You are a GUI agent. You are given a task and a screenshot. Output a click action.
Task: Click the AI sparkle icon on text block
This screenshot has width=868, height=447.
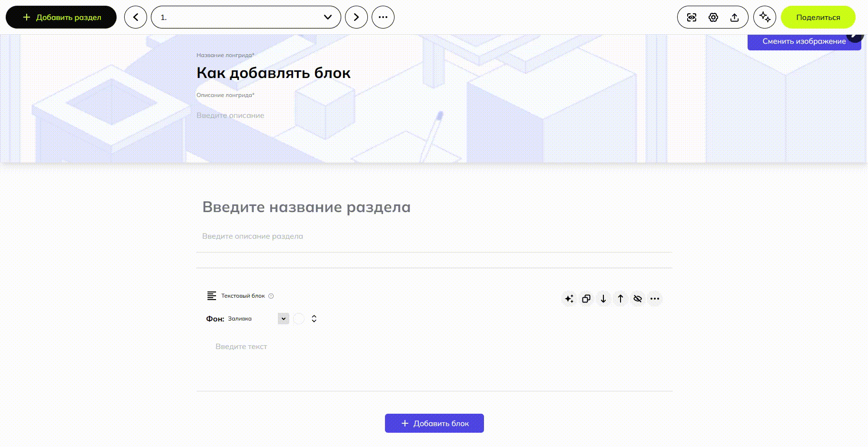point(569,299)
